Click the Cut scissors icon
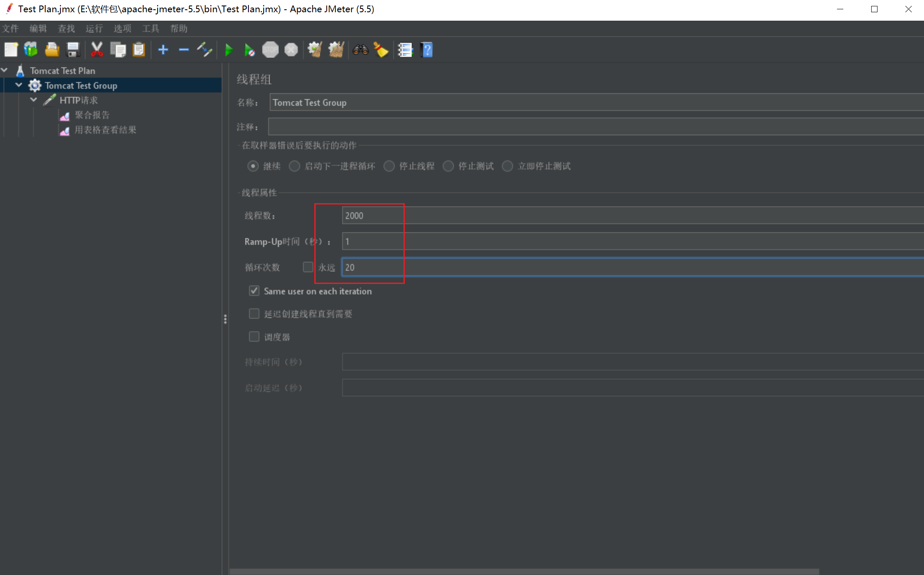Screen dimensions: 924x575 [97, 50]
